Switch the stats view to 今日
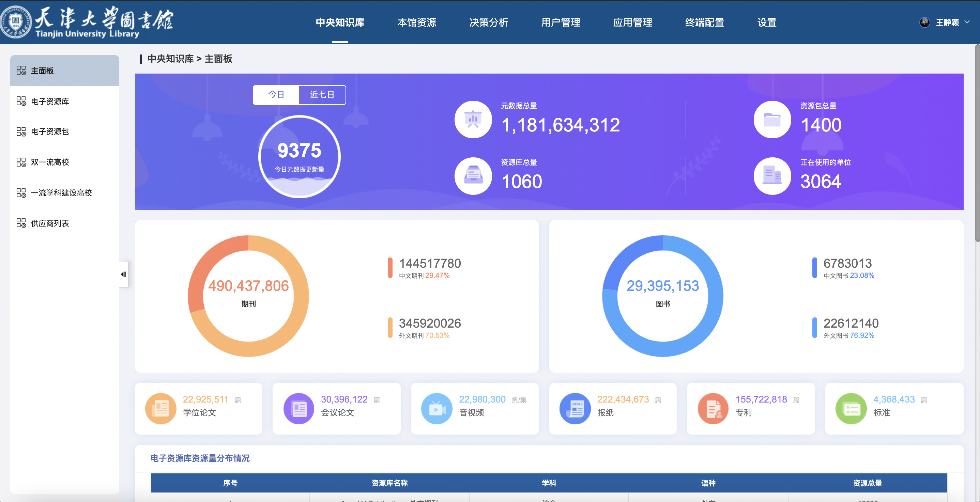The height and width of the screenshot is (502, 980). click(x=276, y=95)
